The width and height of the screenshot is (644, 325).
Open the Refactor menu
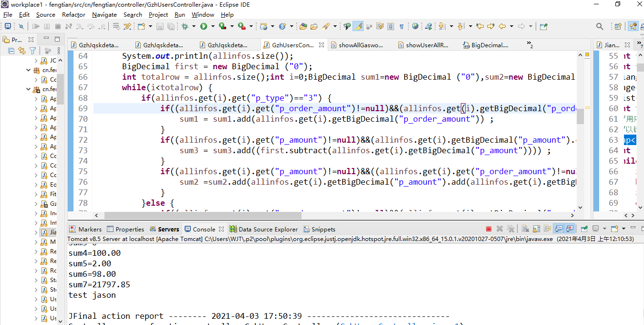coord(73,15)
